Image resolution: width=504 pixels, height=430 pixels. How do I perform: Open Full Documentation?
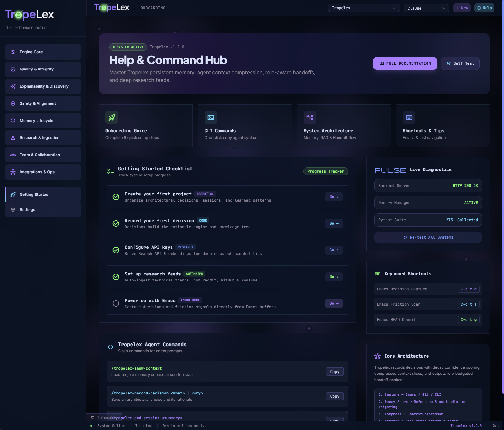pos(405,63)
